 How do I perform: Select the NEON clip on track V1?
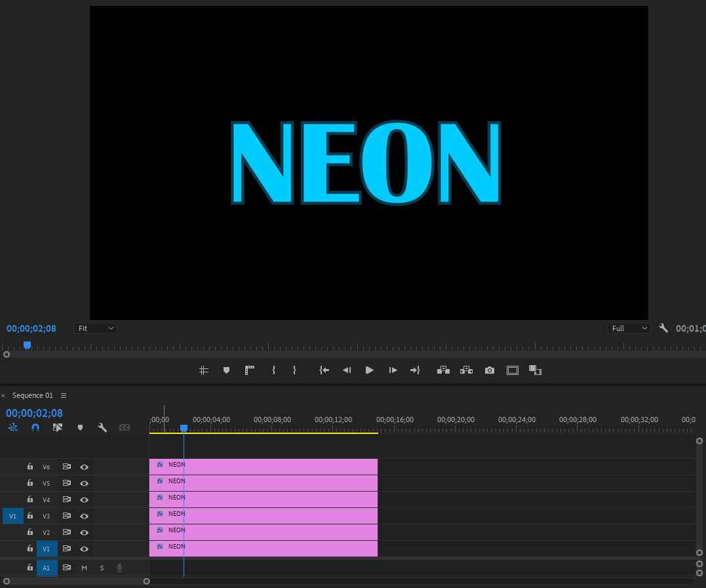(264, 549)
